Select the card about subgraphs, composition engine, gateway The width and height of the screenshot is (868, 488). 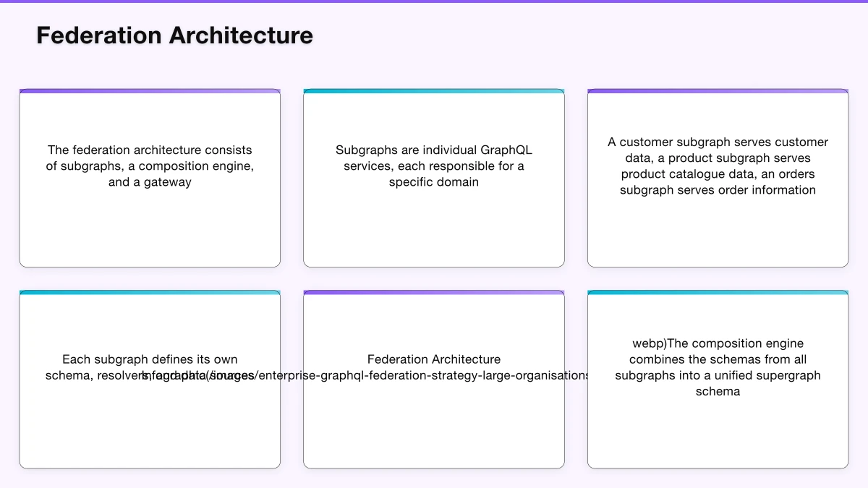150,177
